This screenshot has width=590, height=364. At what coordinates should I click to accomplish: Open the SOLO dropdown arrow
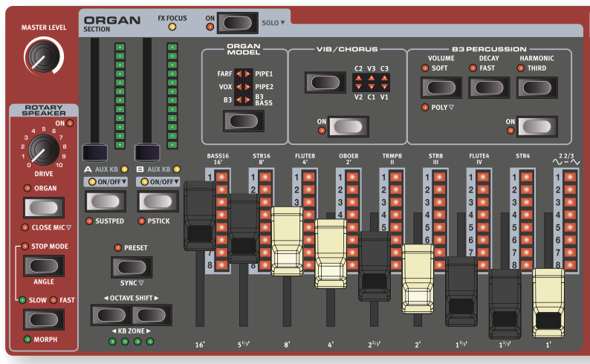pos(282,23)
